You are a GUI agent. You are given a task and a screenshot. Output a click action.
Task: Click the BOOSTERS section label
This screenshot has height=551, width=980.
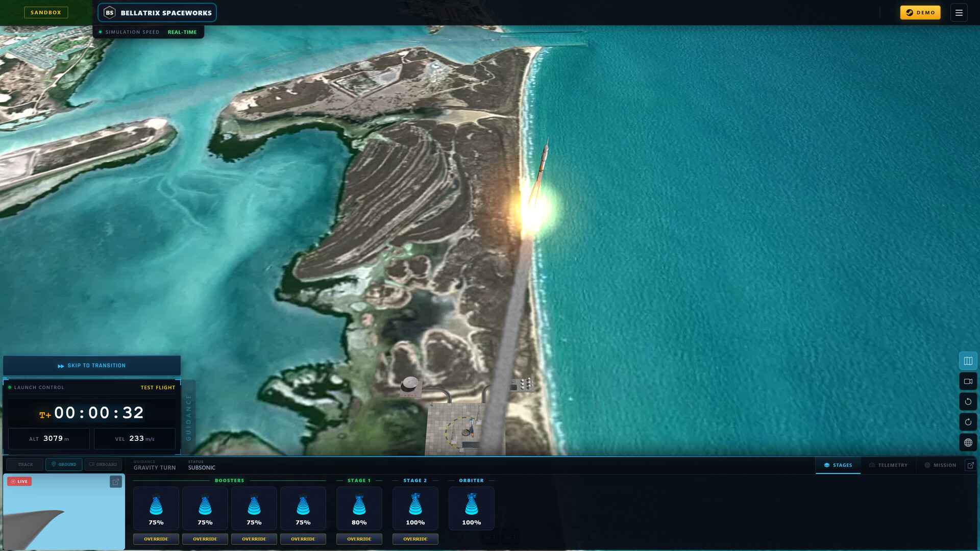[x=230, y=481]
